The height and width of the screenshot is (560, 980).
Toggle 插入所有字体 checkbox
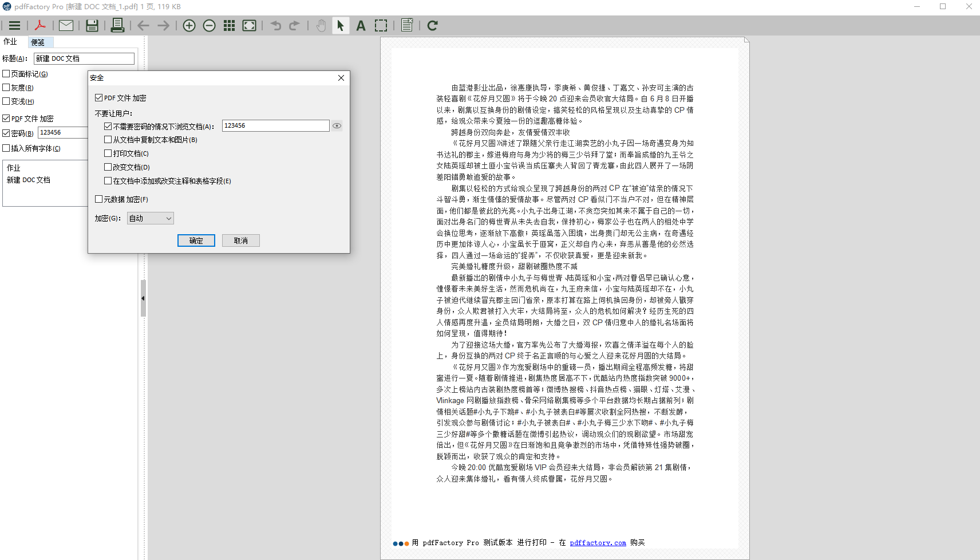point(6,148)
